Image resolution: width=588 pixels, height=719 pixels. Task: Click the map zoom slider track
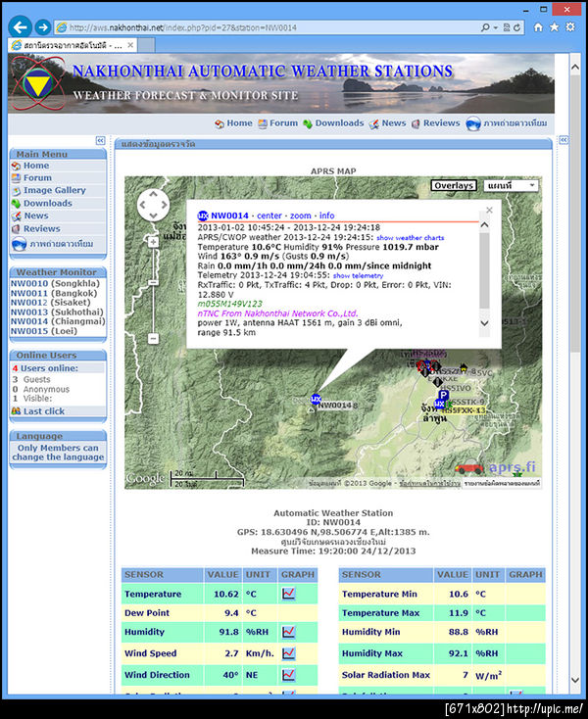point(154,290)
